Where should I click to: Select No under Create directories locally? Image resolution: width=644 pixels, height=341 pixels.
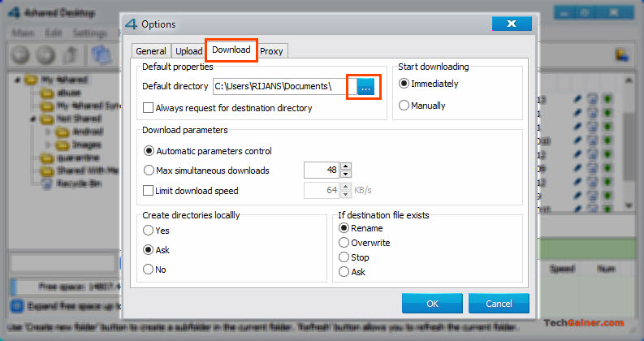click(x=154, y=270)
